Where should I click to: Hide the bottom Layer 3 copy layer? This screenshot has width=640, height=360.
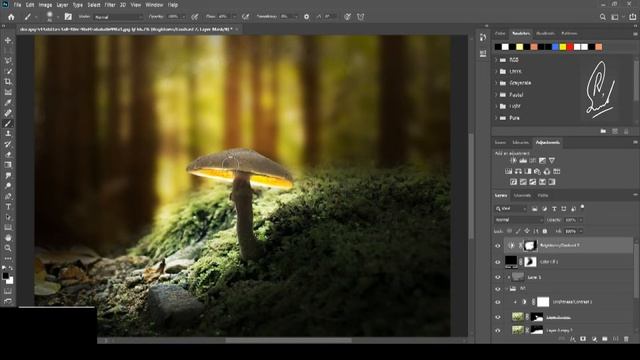[x=498, y=330]
